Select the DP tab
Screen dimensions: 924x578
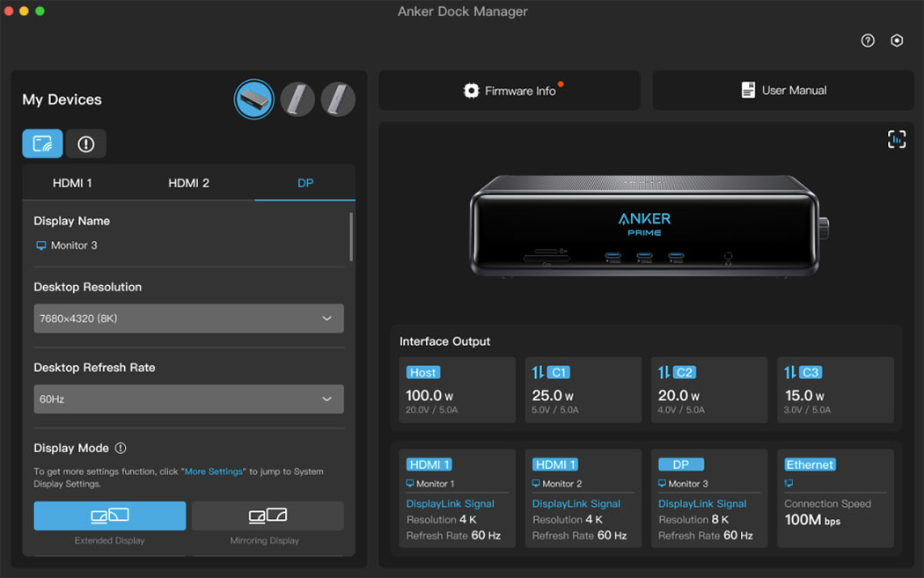304,182
